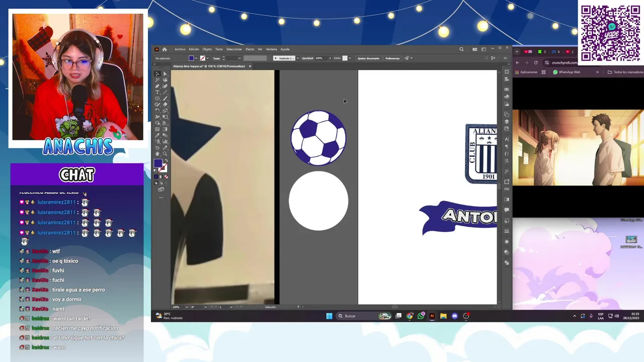Select the Column Graph tool
Image resolution: width=644 pixels, height=362 pixels.
tap(165, 142)
